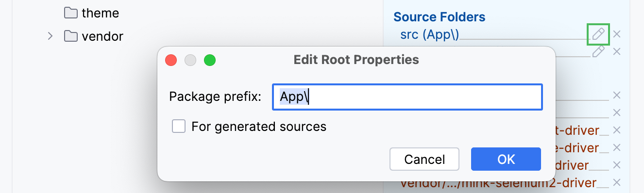Viewport: 644px width, 193px height.
Task: Expand the vendor folder chevron
Action: click(50, 36)
